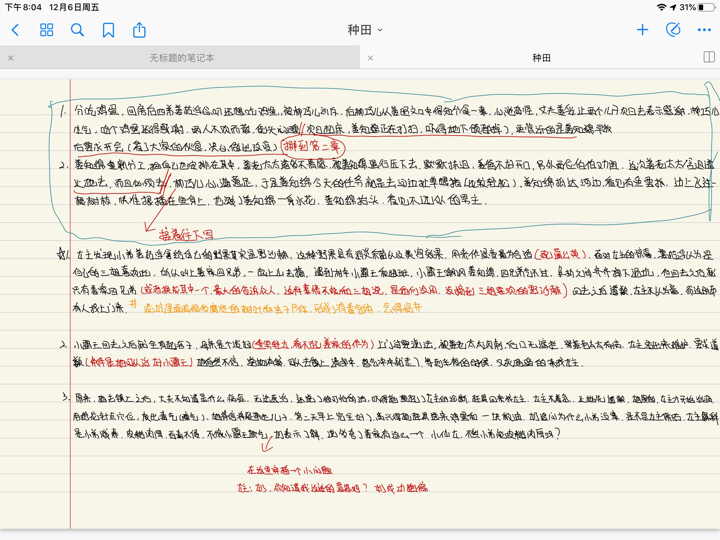
Task: Open split view icon in tab bar
Action: pos(708,58)
